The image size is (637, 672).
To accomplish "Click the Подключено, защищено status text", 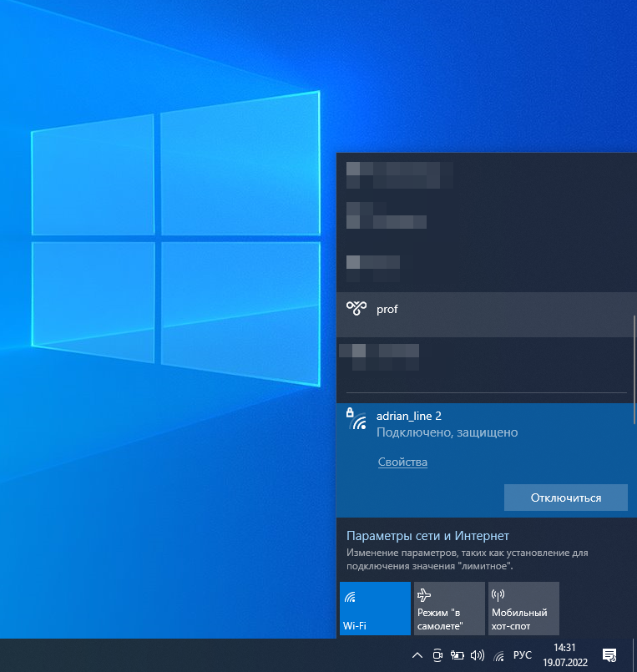I will click(x=447, y=432).
